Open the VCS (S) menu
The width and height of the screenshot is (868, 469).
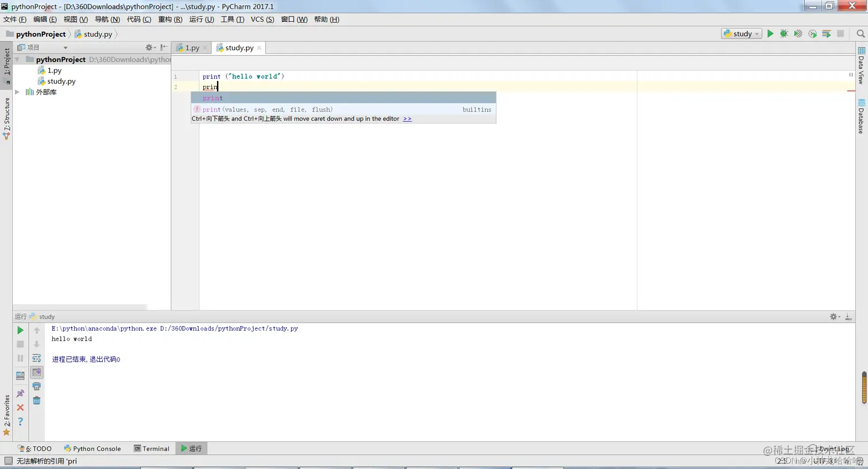coord(262,20)
